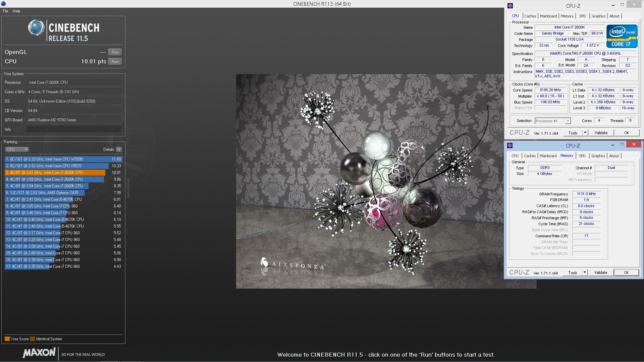Screen dimensions: 644x362
Task: Click the Cinebench globe logo
Action: click(x=36, y=27)
